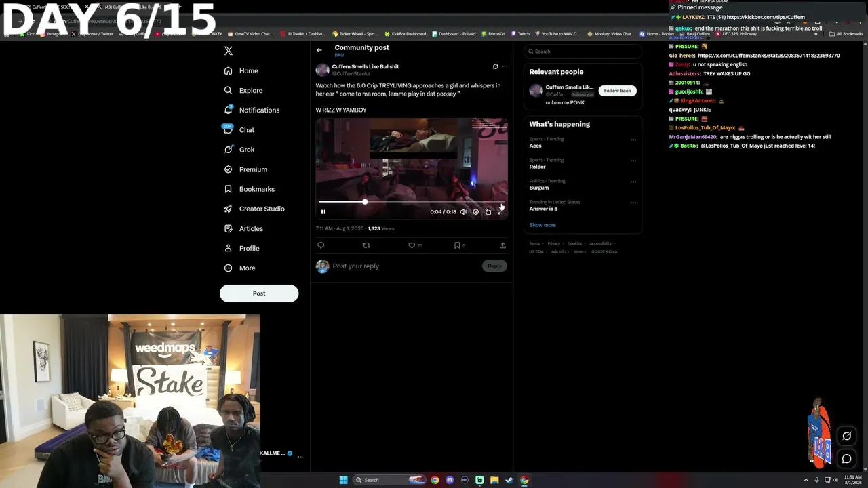Screen dimensions: 868x488
Task: Open video settings gear
Action: [x=475, y=212]
